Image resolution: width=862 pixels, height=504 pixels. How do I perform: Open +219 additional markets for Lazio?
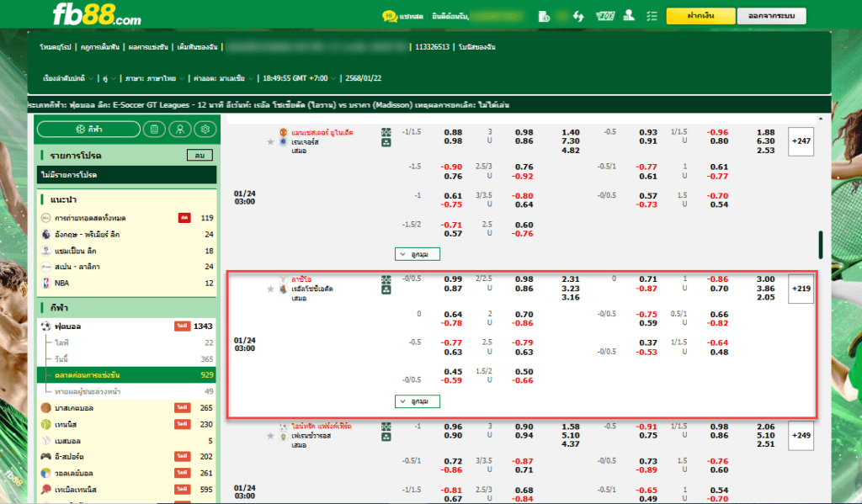(x=801, y=289)
